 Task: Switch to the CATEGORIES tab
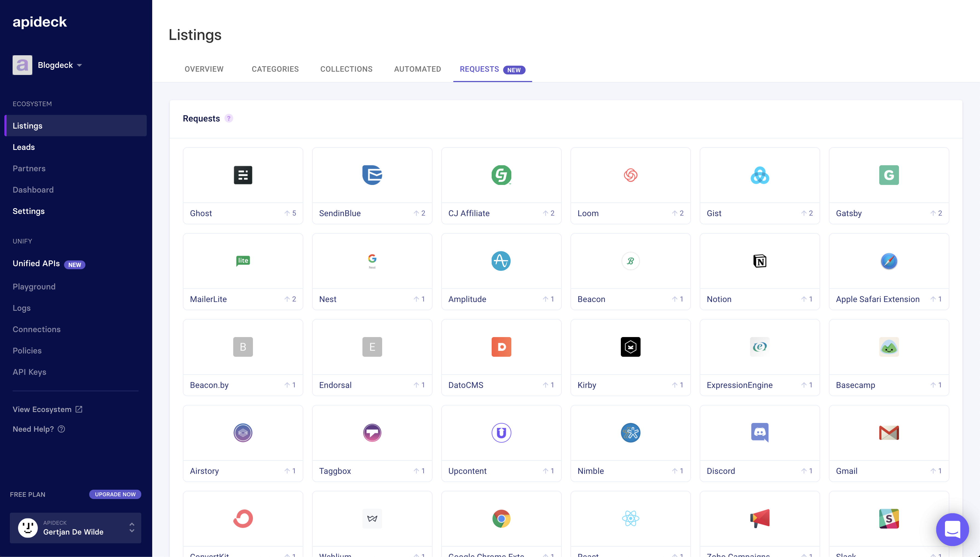coord(275,69)
